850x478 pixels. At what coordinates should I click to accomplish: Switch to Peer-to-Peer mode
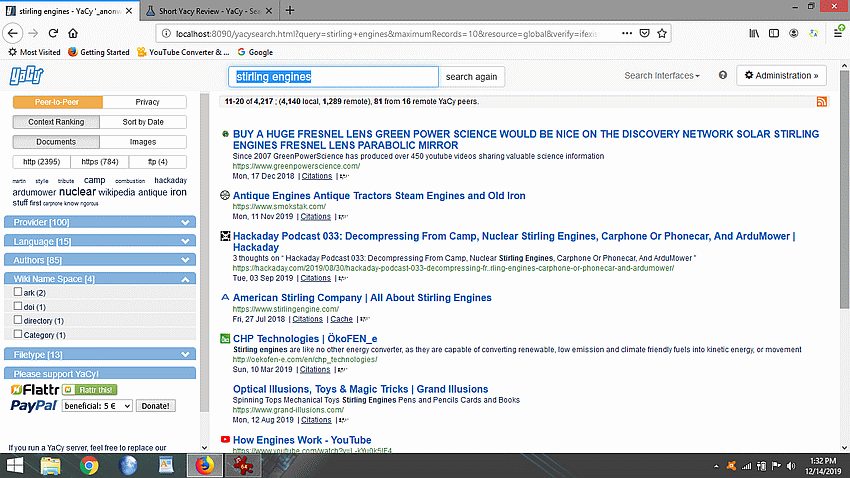[x=57, y=102]
